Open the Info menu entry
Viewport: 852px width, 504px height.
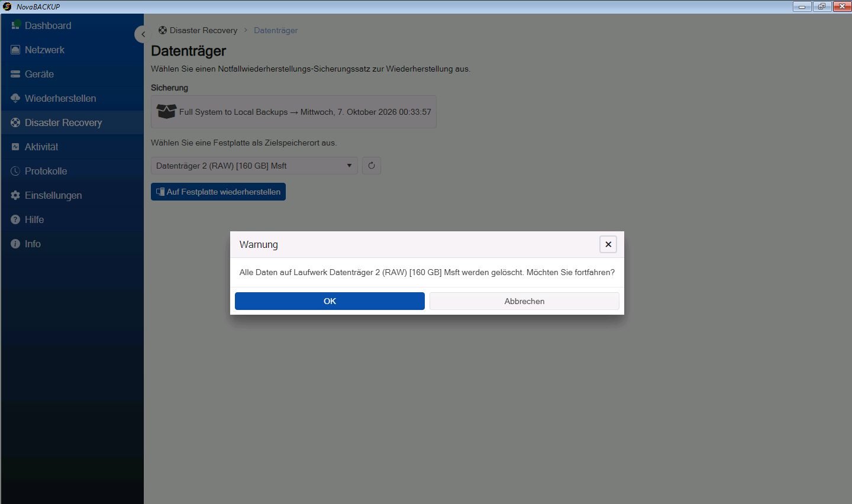click(72, 244)
